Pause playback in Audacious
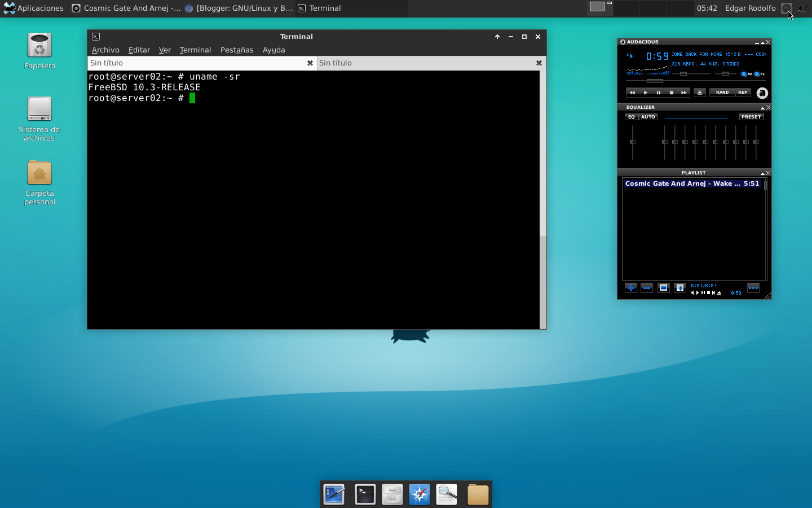Viewport: 812px width, 508px height. tap(658, 93)
